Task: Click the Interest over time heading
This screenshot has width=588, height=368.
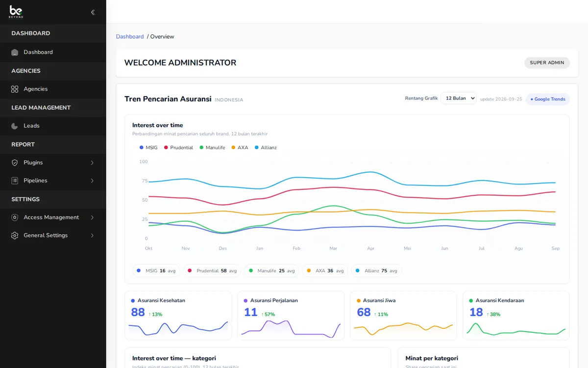Action: point(158,125)
